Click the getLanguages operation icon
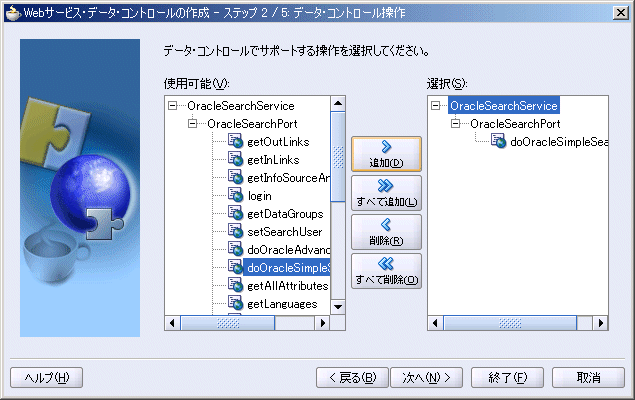Image resolution: width=635 pixels, height=400 pixels. [x=235, y=303]
